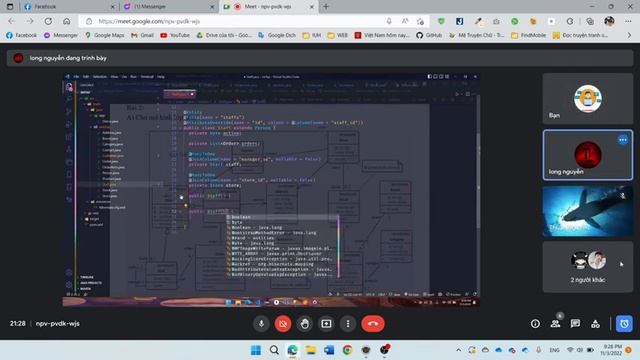Open Edge settings and more menu
Image resolution: width=640 pixels, height=360 pixels.
(x=628, y=21)
